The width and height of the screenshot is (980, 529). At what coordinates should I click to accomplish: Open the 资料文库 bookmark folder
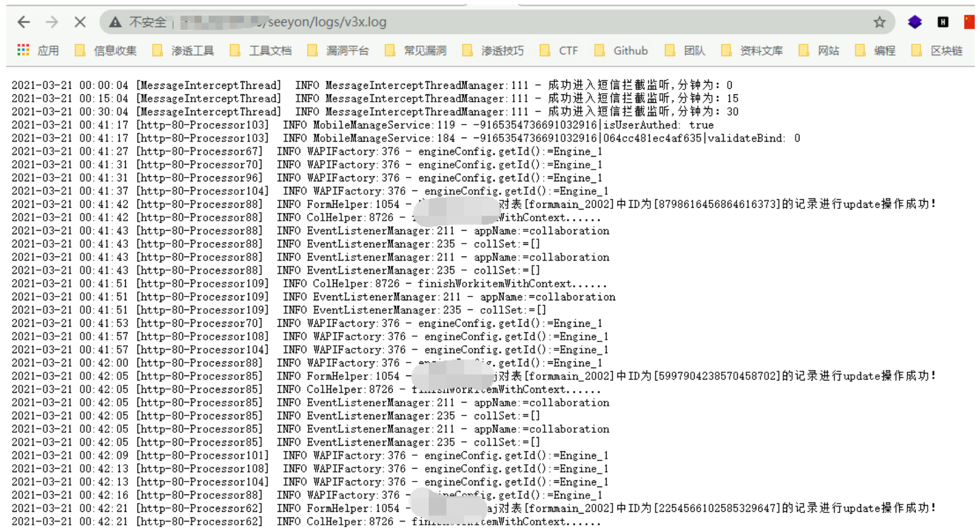tap(753, 51)
